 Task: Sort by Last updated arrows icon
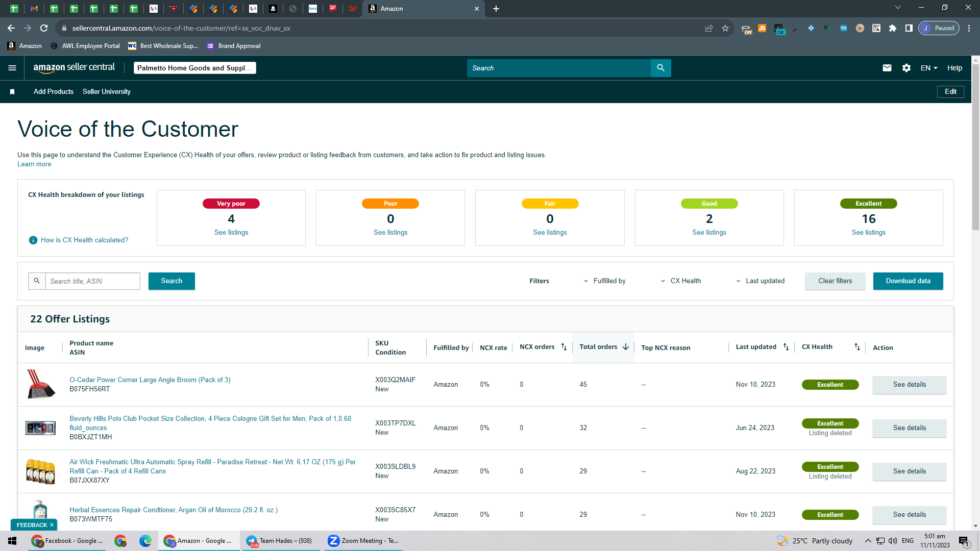coord(786,347)
